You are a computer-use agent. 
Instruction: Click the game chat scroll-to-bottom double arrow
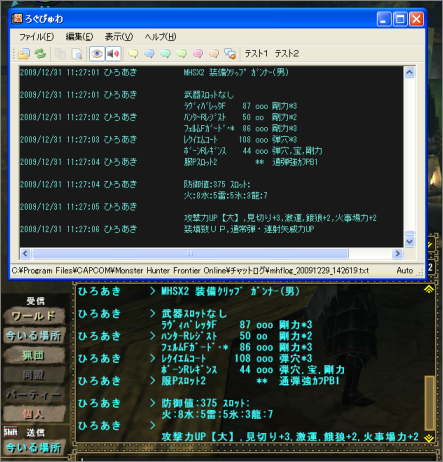pos(429,438)
